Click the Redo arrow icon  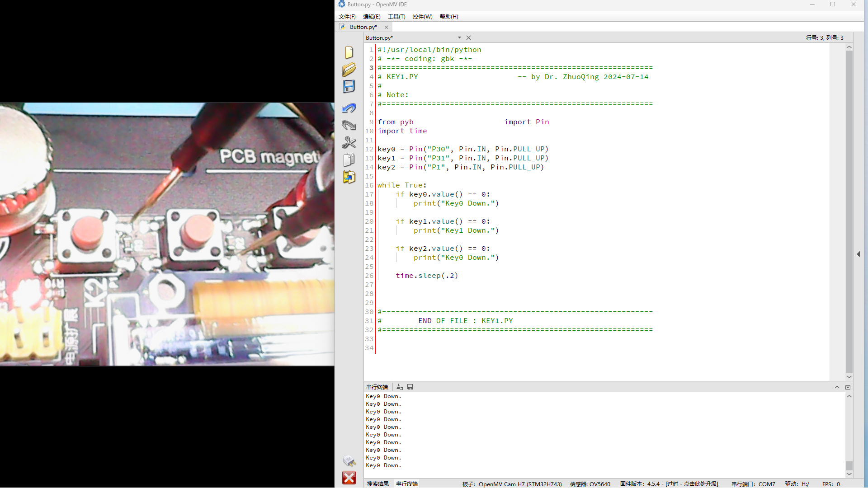[x=349, y=125]
